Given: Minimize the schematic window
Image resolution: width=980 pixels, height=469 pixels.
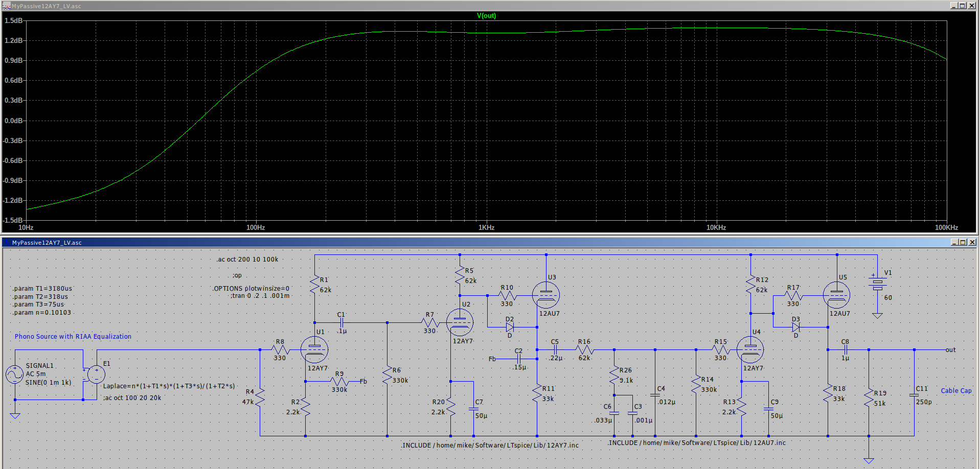Looking at the screenshot, I should click(954, 242).
